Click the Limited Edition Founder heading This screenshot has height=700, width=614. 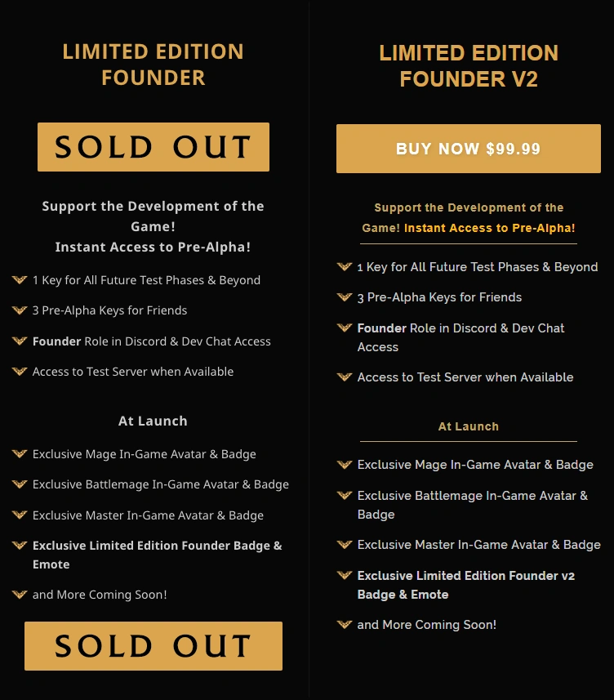(153, 65)
